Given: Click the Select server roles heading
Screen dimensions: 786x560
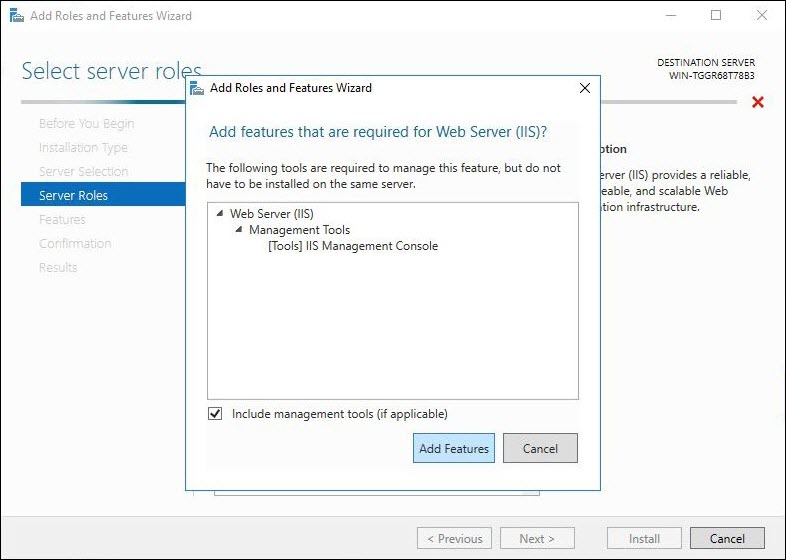Looking at the screenshot, I should point(111,71).
